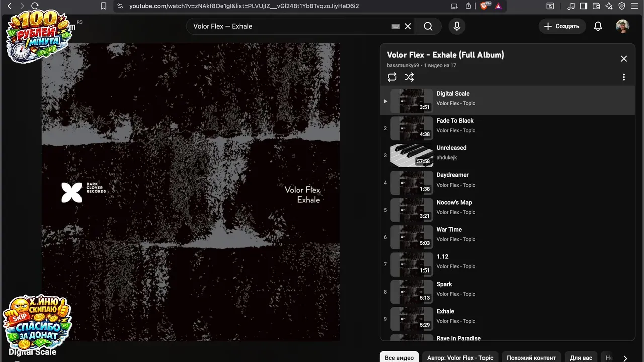The height and width of the screenshot is (362, 644).
Task: Select the Для вас chip
Action: tap(581, 358)
